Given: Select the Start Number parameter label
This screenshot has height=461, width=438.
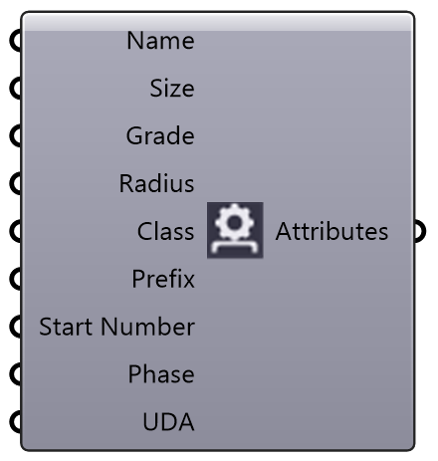Looking at the screenshot, I should click(117, 327).
